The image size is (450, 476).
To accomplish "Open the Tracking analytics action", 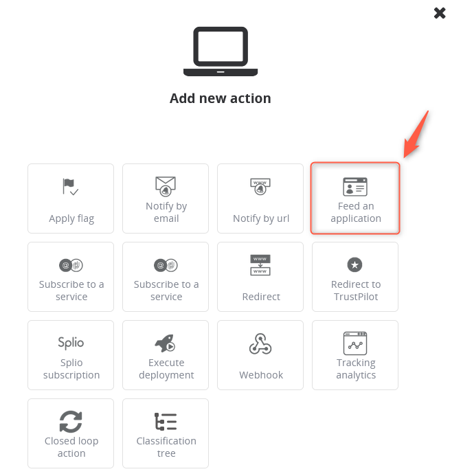I will pyautogui.click(x=355, y=355).
